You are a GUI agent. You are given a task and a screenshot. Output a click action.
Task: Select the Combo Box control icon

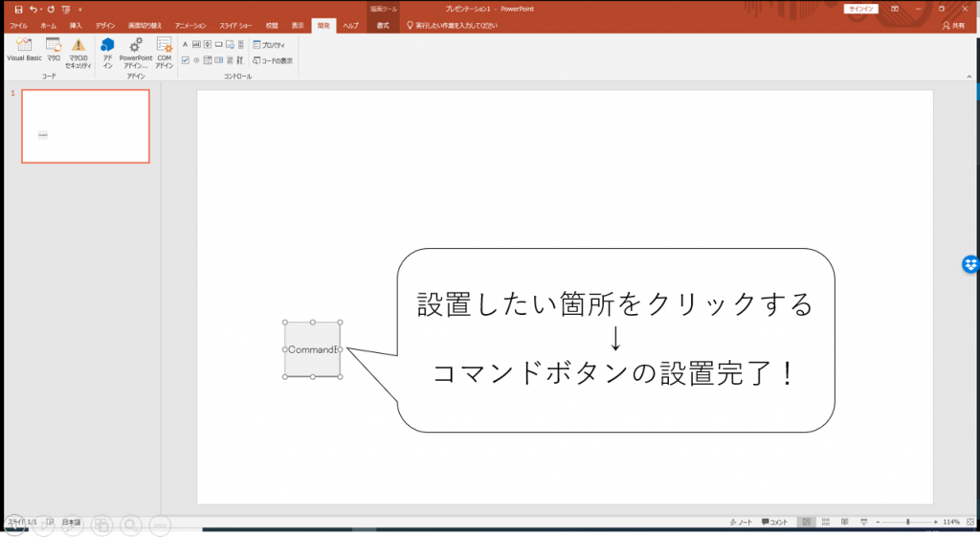[x=208, y=60]
